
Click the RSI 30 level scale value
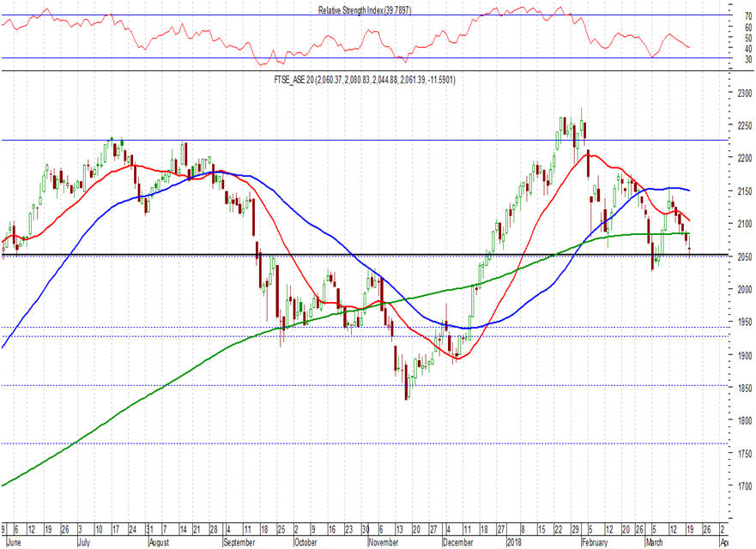coord(748,59)
